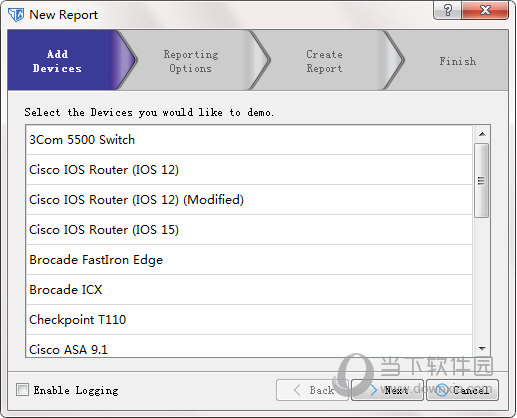Pick Cisco IOS Router (IOS 15)
Screen dimensions: 517x418
coord(249,230)
